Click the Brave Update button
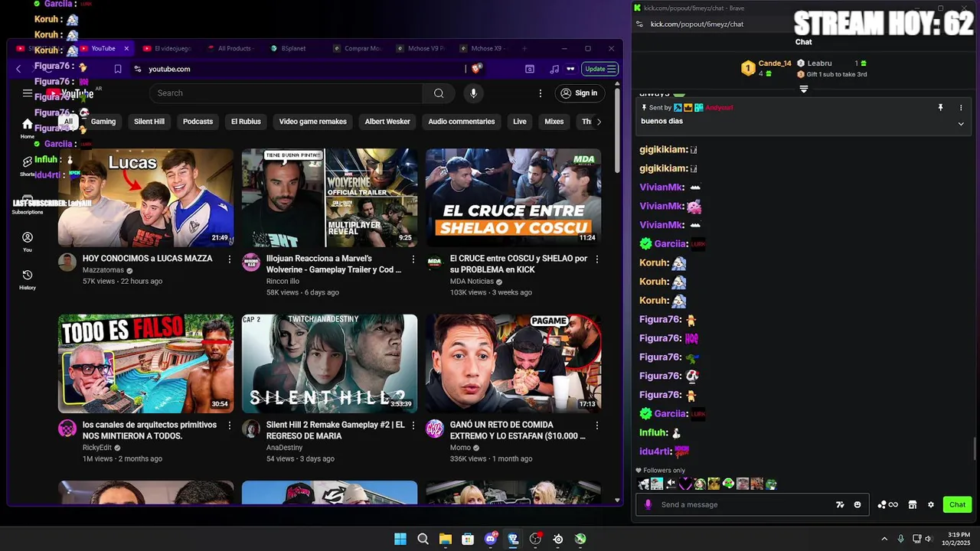 (601, 69)
